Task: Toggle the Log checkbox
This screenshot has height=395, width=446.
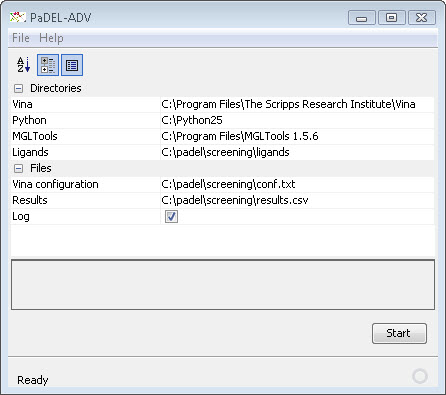Action: pyautogui.click(x=171, y=216)
